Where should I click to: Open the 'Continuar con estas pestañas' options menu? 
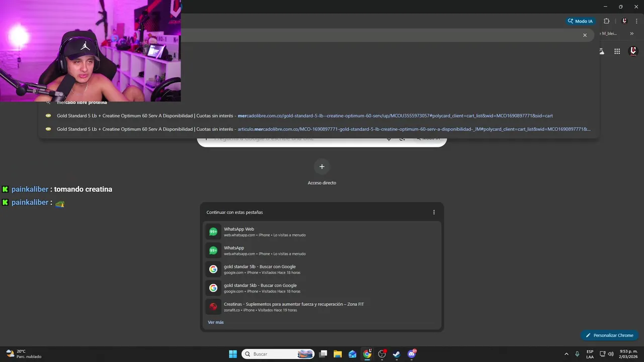[x=434, y=212]
